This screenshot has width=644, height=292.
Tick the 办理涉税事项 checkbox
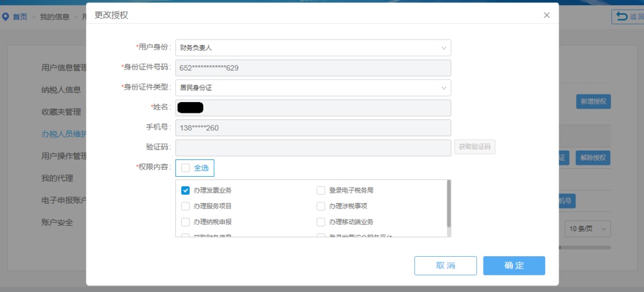coord(321,206)
